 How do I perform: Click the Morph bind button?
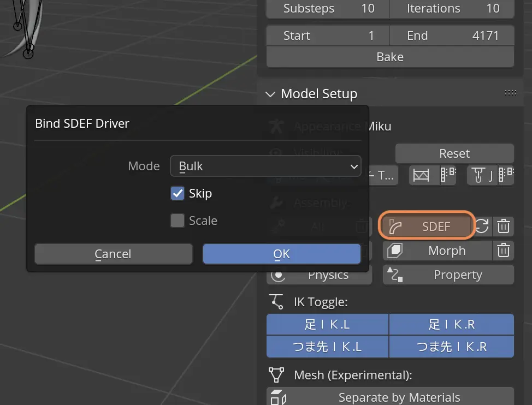438,251
